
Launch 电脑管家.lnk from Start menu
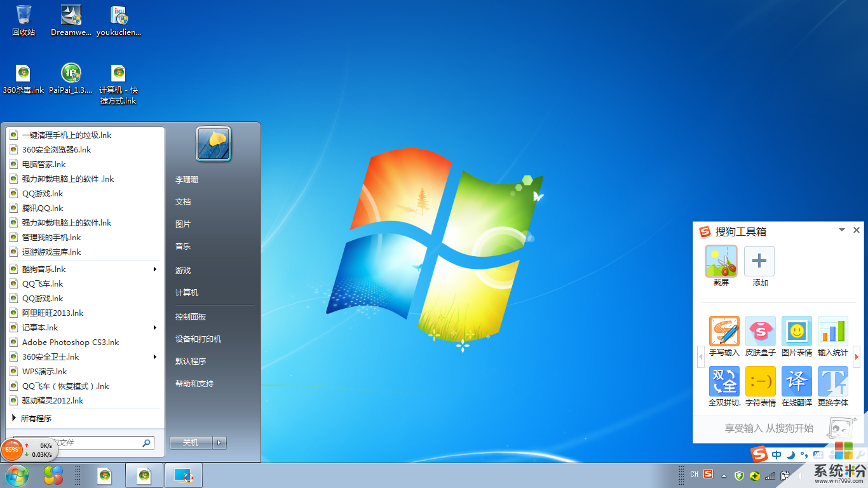coord(85,165)
